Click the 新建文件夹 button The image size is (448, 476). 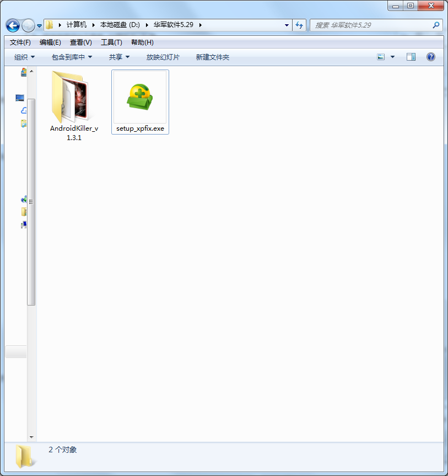tap(213, 57)
